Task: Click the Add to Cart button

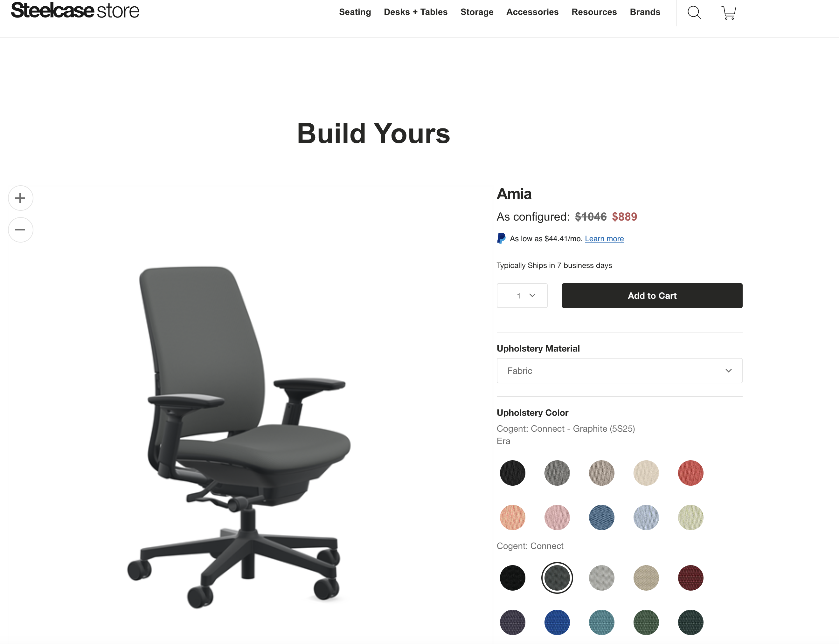Action: pos(652,296)
